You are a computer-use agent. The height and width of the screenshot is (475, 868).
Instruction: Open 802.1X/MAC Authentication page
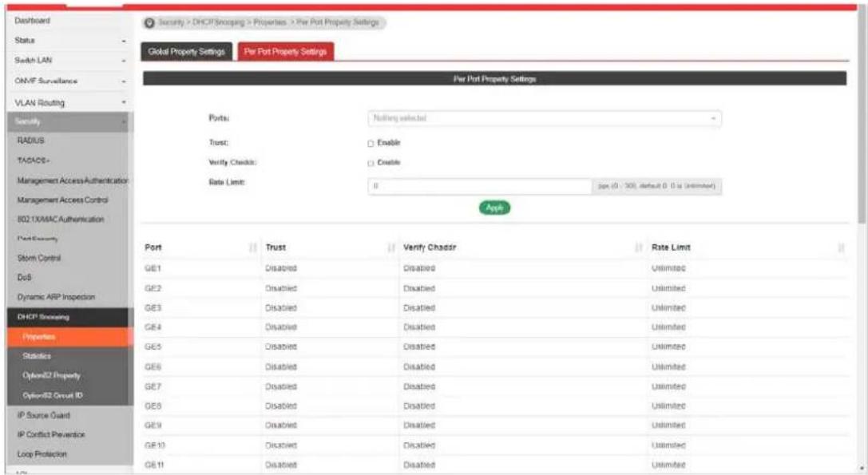[x=61, y=220]
